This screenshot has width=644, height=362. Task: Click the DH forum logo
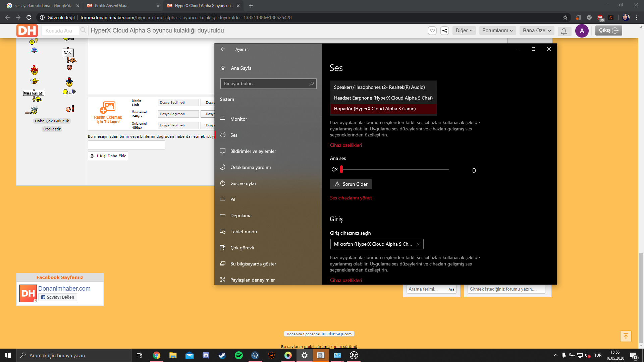click(27, 31)
